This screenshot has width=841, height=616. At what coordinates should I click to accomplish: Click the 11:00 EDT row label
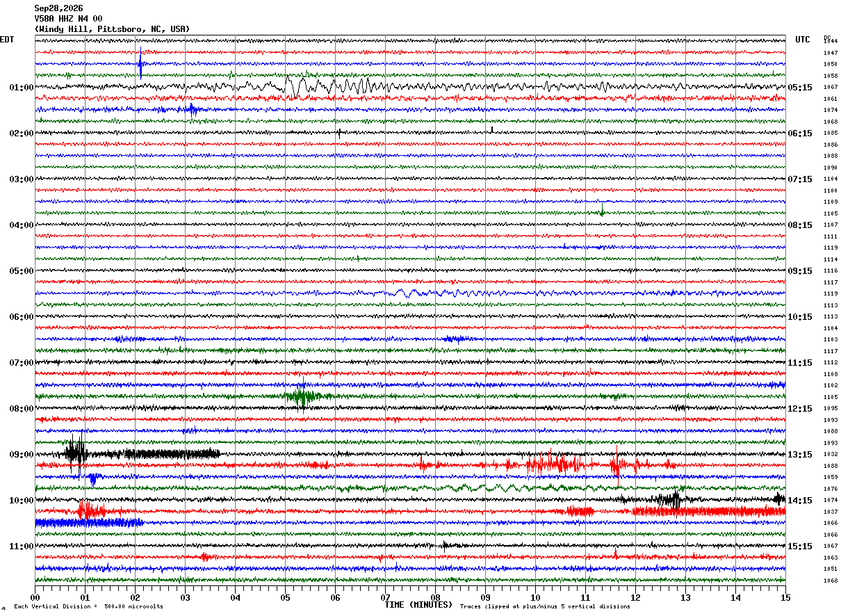pos(21,546)
